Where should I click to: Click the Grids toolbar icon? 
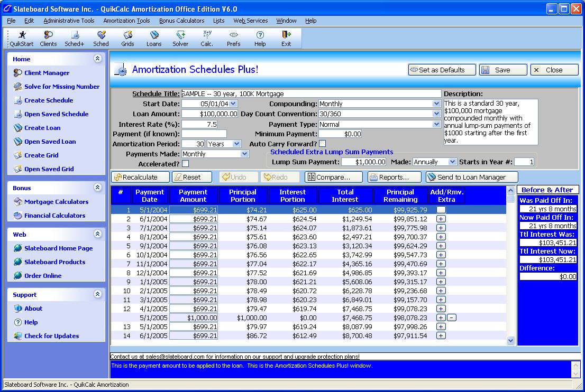pos(127,38)
